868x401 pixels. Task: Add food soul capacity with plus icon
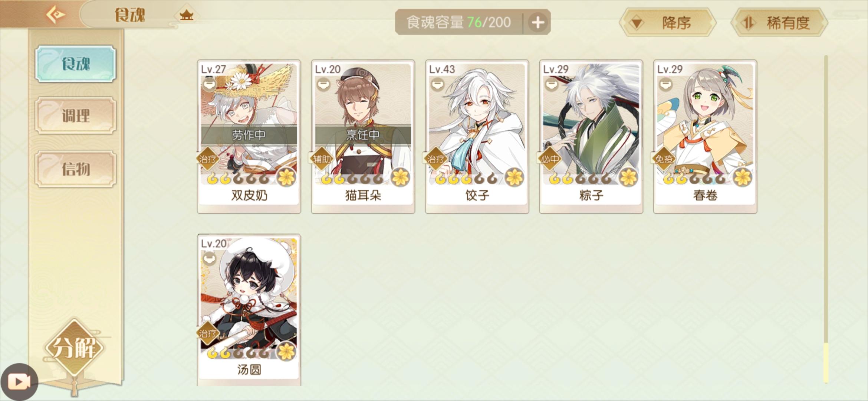click(537, 22)
